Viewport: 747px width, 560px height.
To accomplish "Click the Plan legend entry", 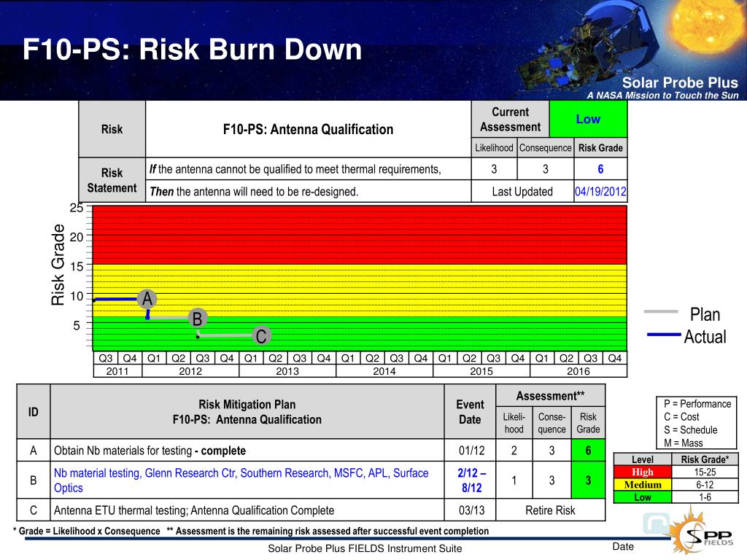I will [x=682, y=314].
